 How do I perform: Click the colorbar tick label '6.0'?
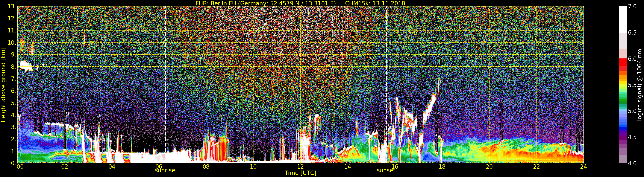tap(632, 59)
